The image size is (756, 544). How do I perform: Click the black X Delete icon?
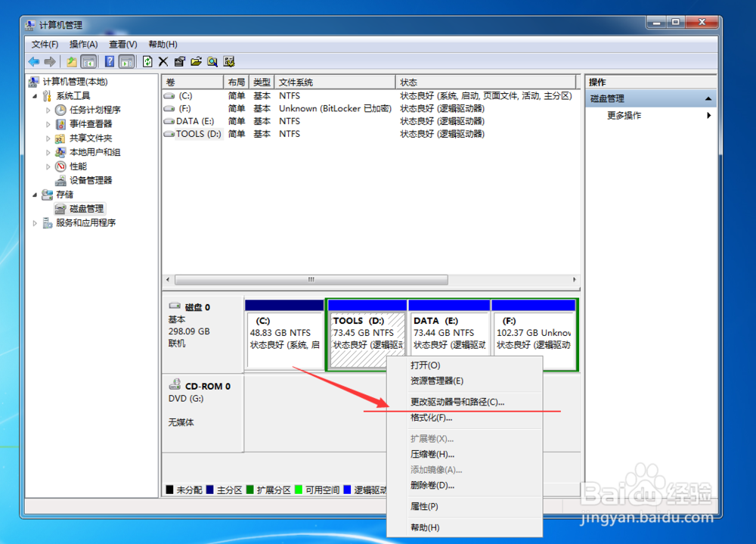pyautogui.click(x=163, y=62)
